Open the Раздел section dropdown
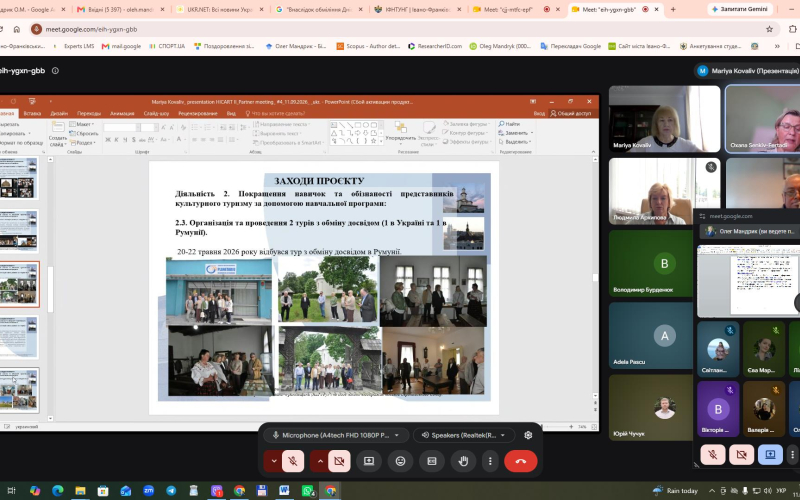Screen dimensions: 800x500 click(83, 143)
